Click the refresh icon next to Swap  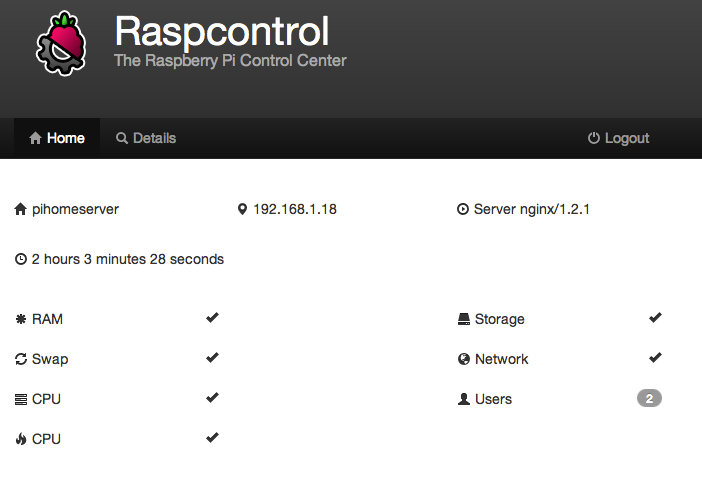click(21, 359)
